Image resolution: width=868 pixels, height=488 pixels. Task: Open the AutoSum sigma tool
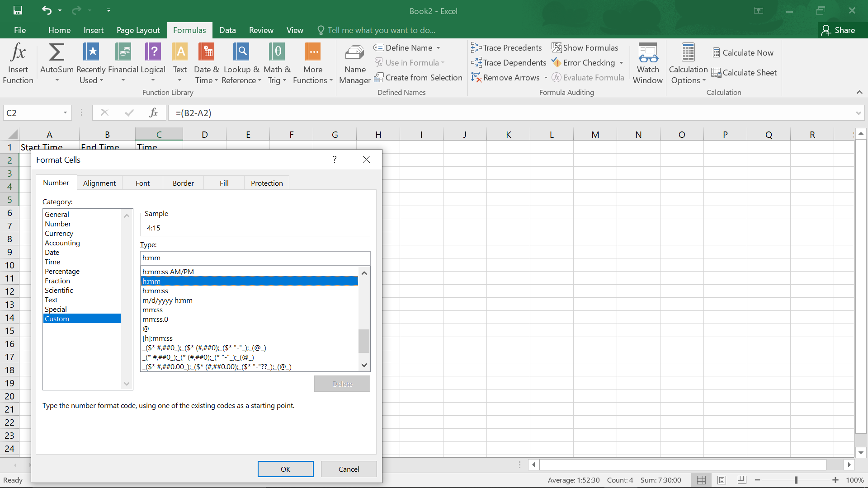[57, 63]
